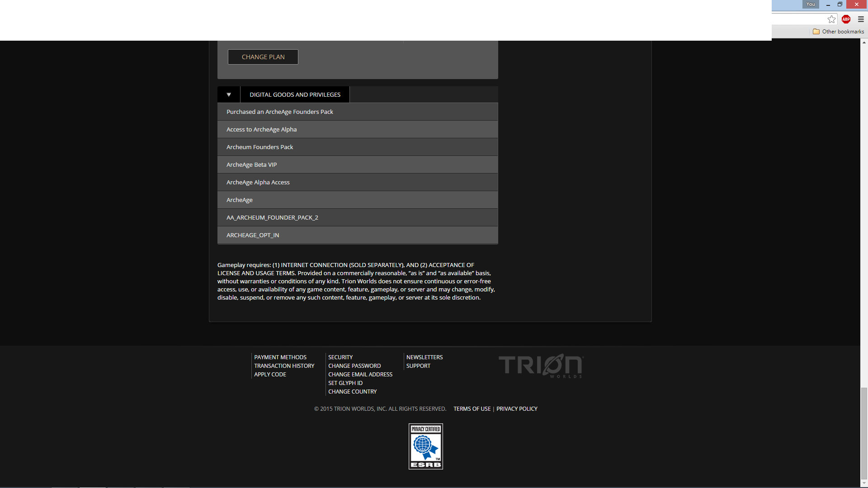Click the scrollbar up arrow
This screenshot has height=488, width=868.
(x=864, y=42)
